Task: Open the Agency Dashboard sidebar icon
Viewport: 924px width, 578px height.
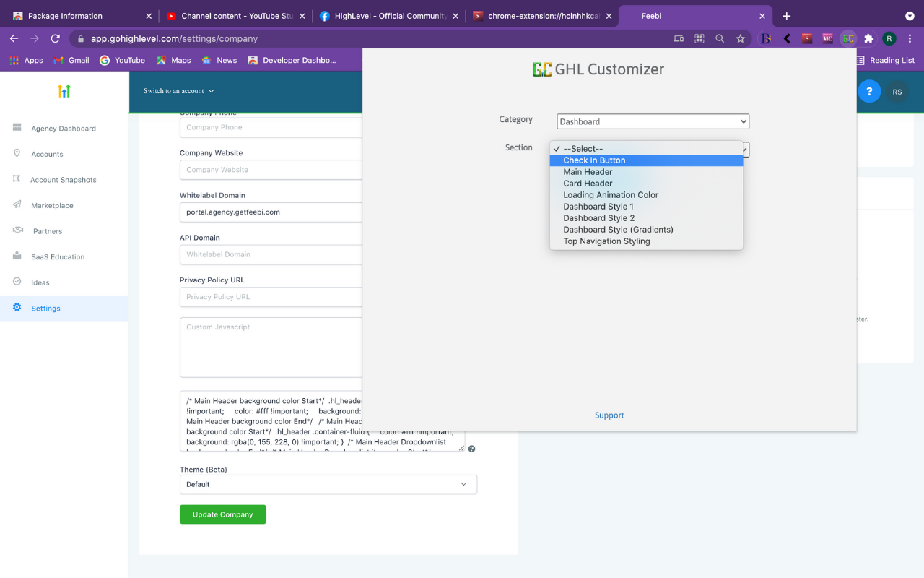Action: pos(16,128)
